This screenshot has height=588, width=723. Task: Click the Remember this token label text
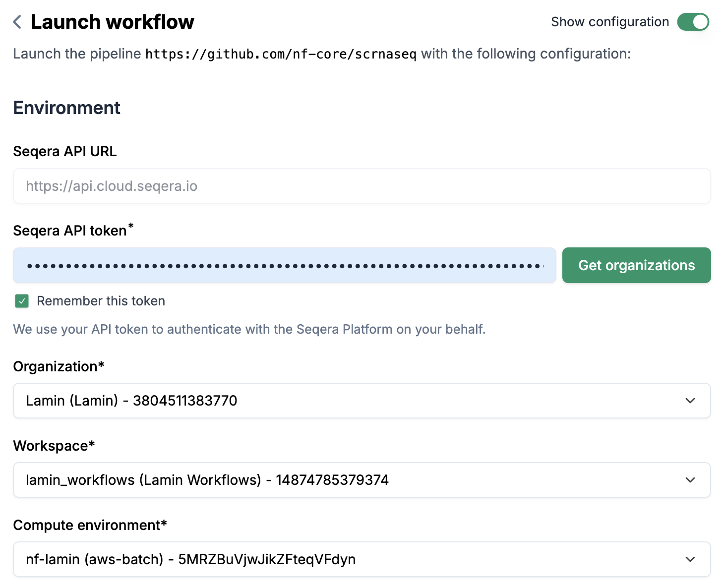(x=101, y=301)
